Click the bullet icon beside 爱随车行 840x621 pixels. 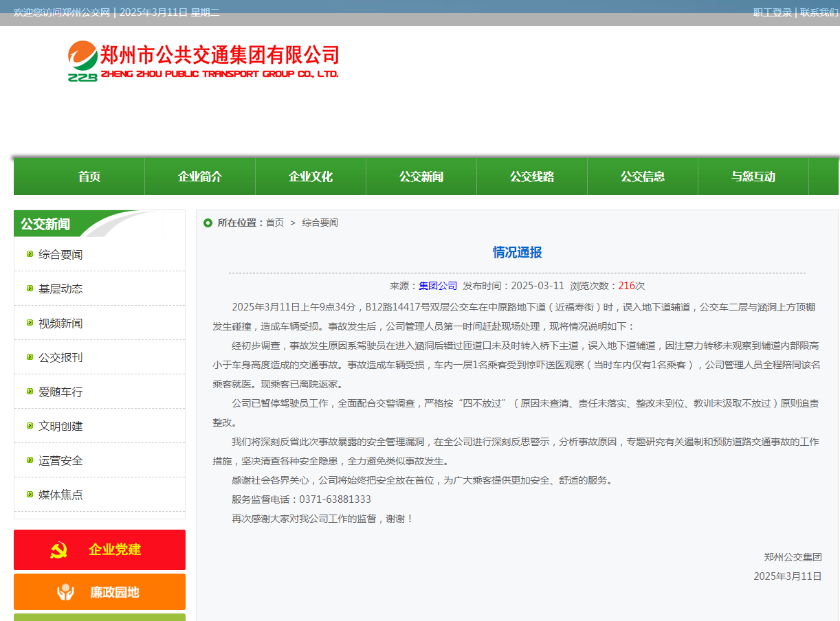[30, 392]
